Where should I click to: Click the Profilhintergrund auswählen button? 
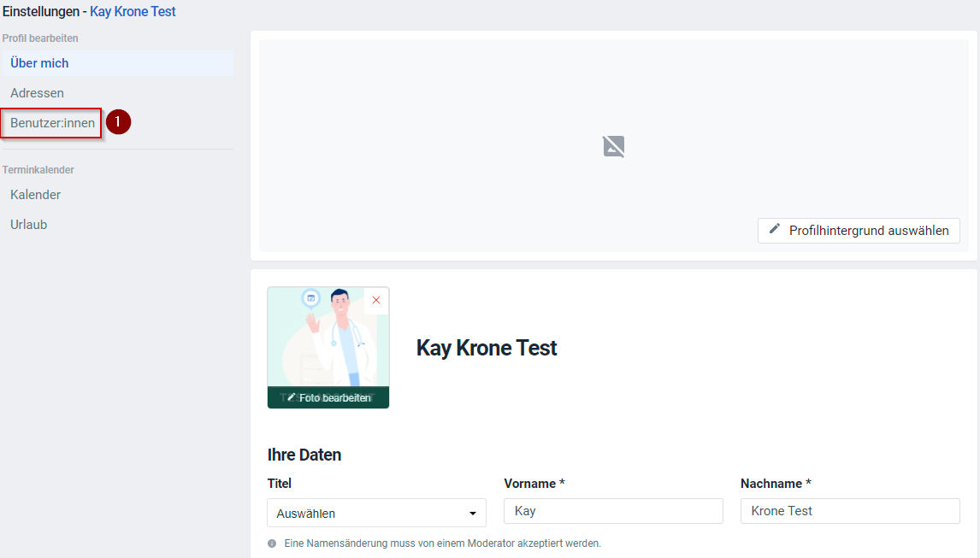[859, 230]
